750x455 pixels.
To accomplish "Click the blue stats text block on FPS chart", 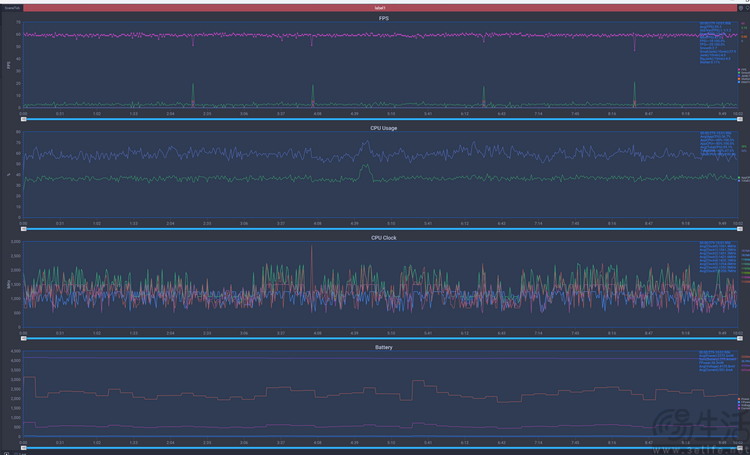I will pos(716,43).
